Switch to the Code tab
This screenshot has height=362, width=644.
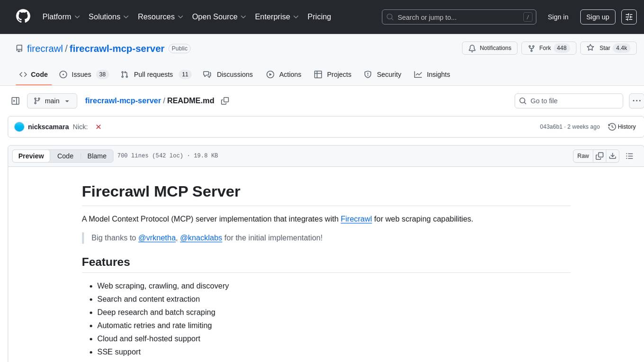[34, 74]
